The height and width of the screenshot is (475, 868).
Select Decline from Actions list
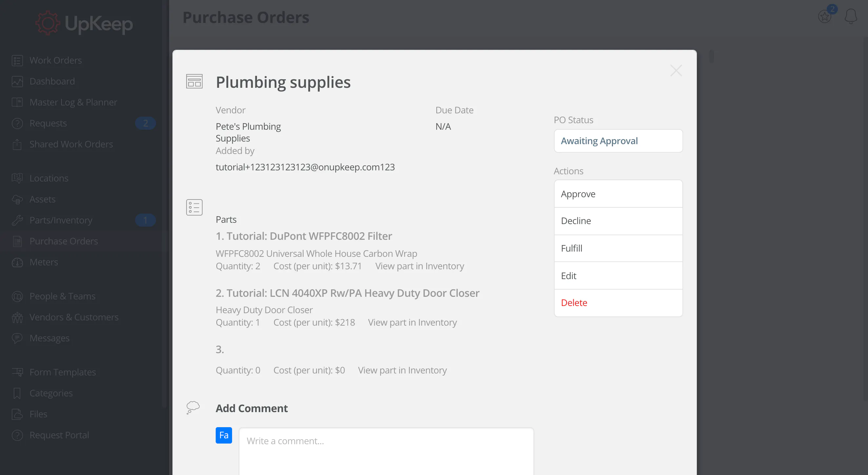[618, 221]
